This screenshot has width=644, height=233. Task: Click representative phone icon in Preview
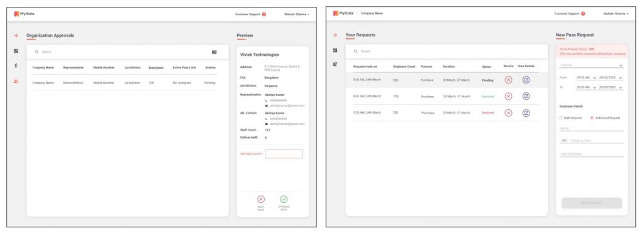(266, 100)
